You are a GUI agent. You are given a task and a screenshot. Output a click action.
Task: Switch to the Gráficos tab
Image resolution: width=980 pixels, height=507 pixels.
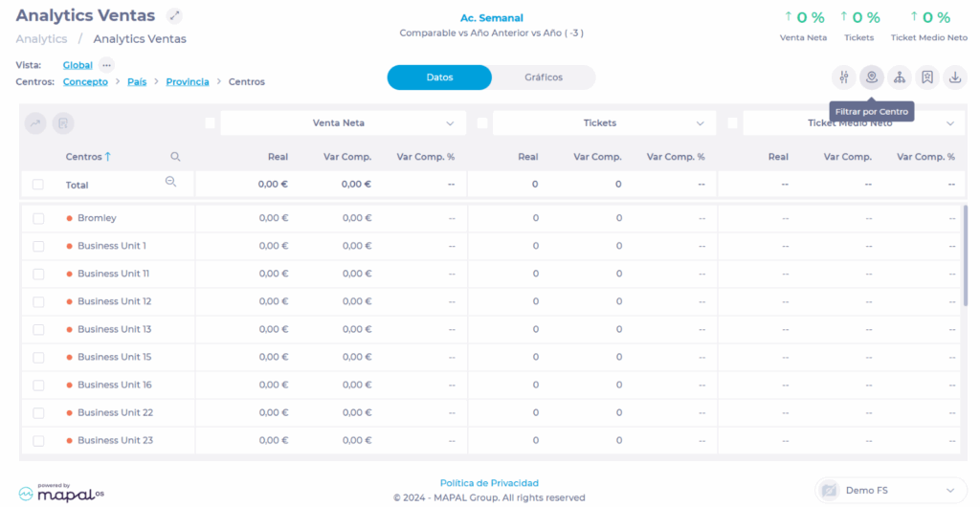[544, 77]
